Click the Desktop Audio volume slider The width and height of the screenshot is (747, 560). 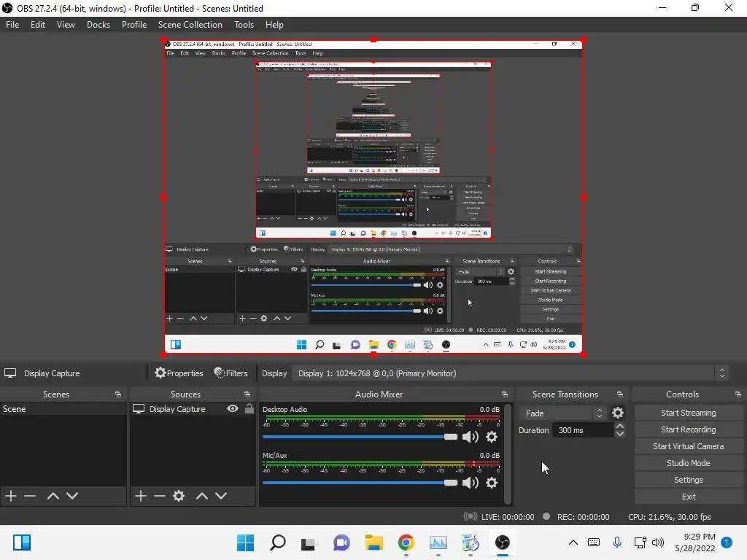(360, 437)
